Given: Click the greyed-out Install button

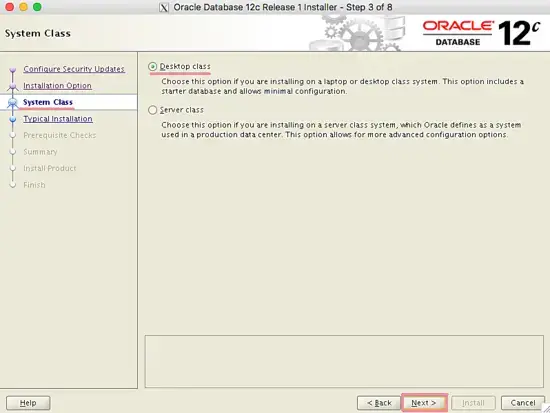Looking at the screenshot, I should pos(473,403).
